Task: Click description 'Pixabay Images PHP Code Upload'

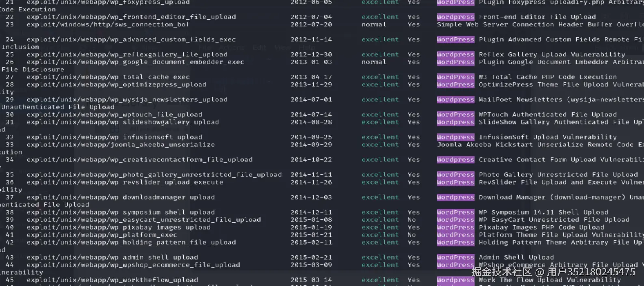Action: click(x=541, y=227)
